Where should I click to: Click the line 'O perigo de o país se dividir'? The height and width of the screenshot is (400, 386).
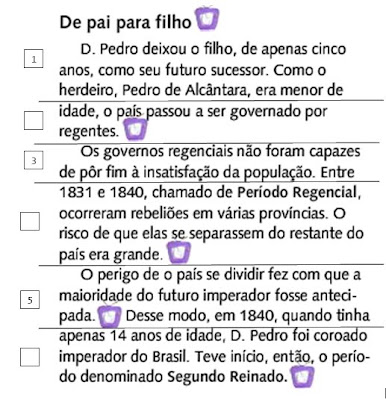pyautogui.click(x=221, y=275)
